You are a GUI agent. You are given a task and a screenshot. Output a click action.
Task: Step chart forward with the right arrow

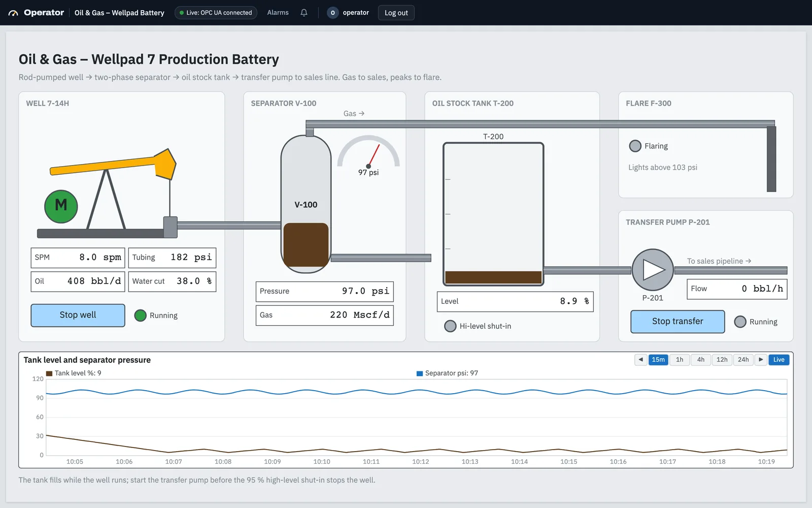[x=761, y=360]
